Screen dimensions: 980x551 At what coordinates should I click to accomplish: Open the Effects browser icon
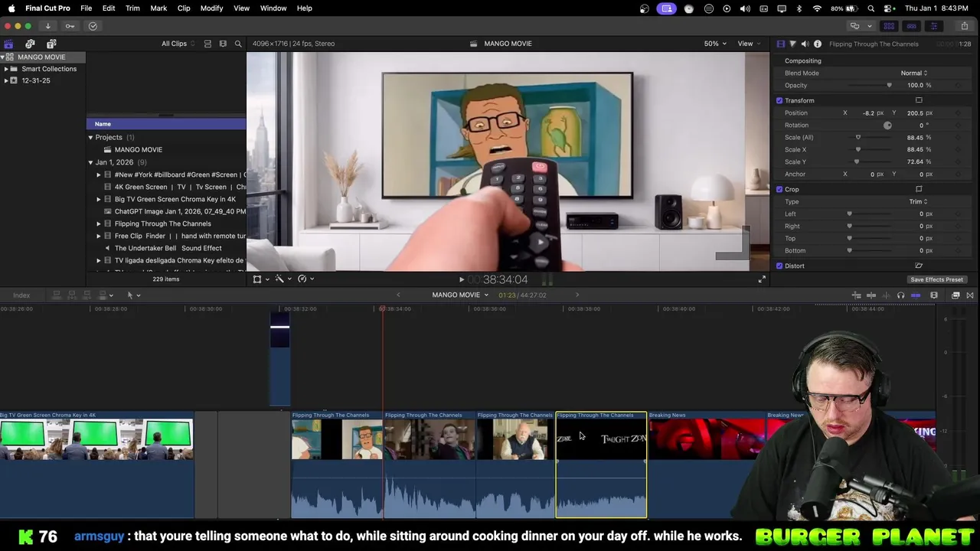(x=955, y=295)
